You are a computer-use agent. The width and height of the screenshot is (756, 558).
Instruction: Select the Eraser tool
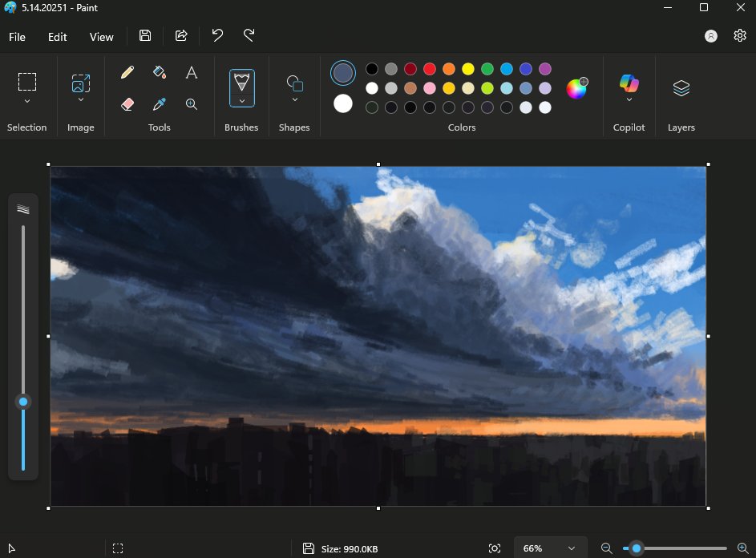click(127, 104)
